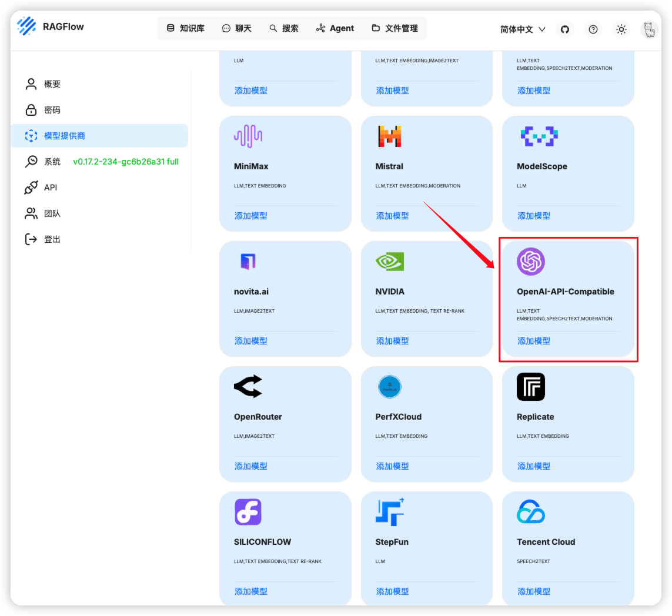
Task: Click the lock icon beside 密码
Action: 31,110
